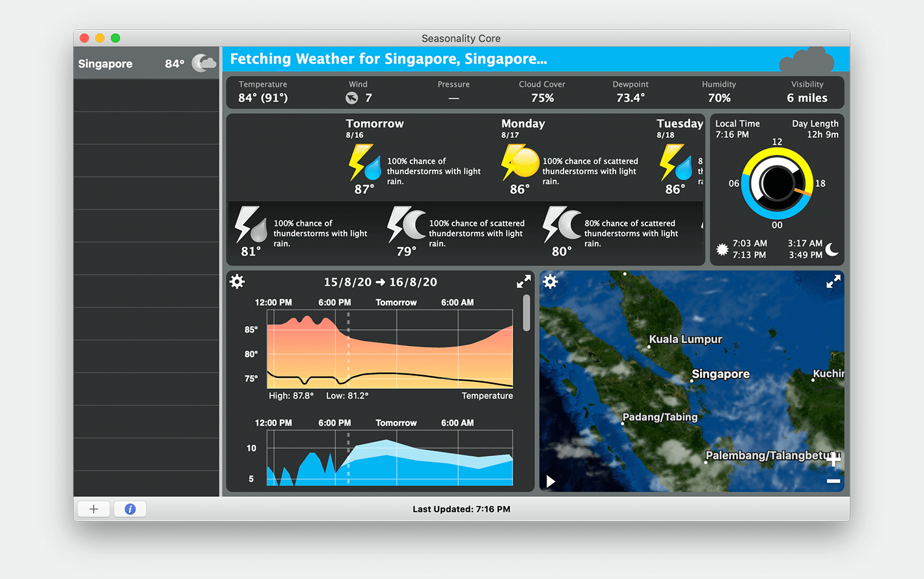Click the wind direction compass icon

pyautogui.click(x=351, y=98)
